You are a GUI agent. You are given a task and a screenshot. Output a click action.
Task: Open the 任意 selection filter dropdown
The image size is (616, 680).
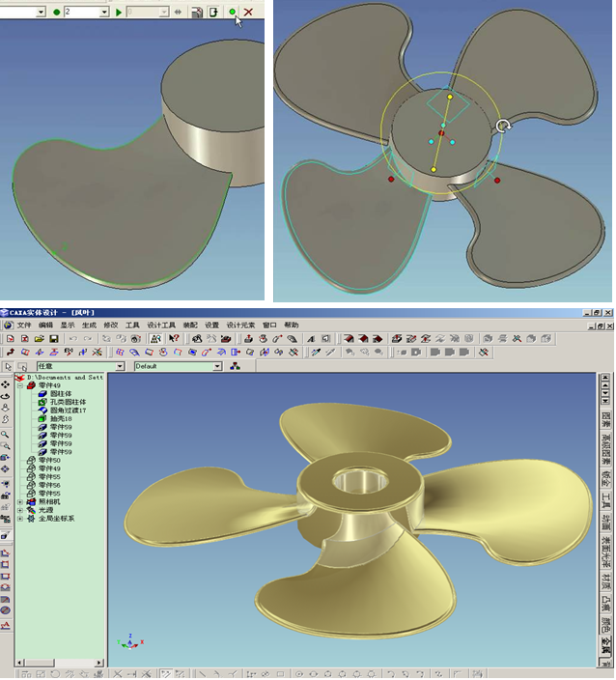121,367
